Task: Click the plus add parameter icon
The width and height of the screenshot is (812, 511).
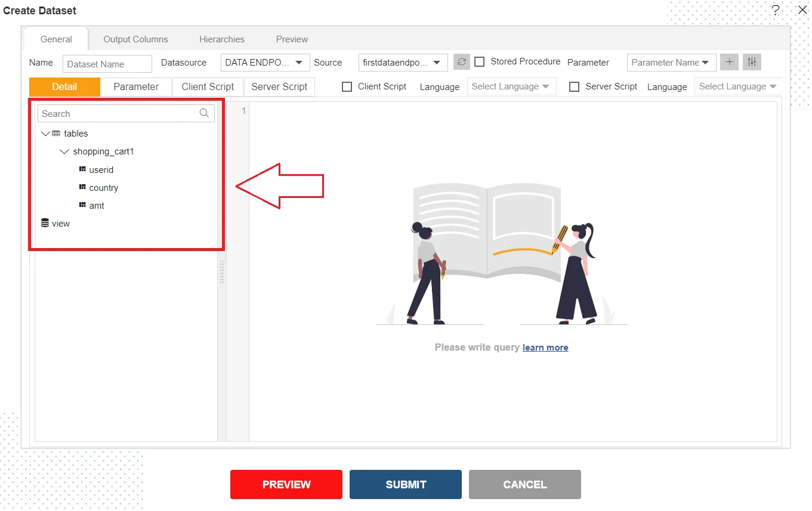Action: [x=729, y=62]
